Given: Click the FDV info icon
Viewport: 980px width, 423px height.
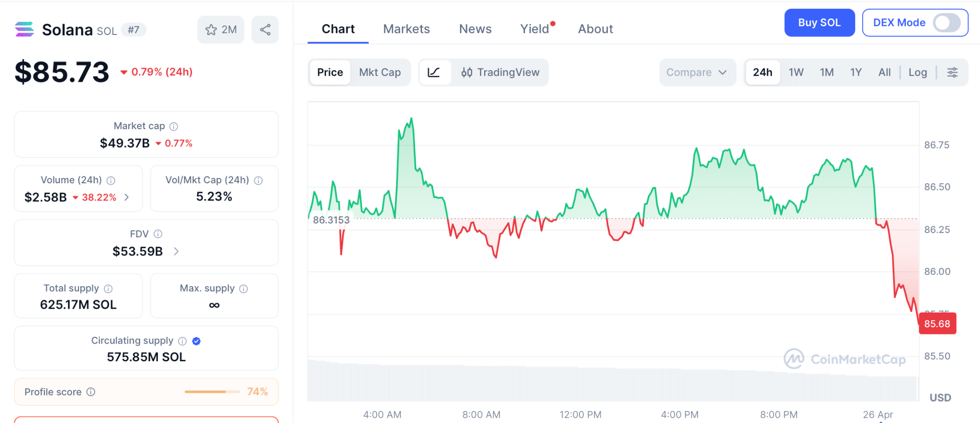Looking at the screenshot, I should (x=158, y=234).
